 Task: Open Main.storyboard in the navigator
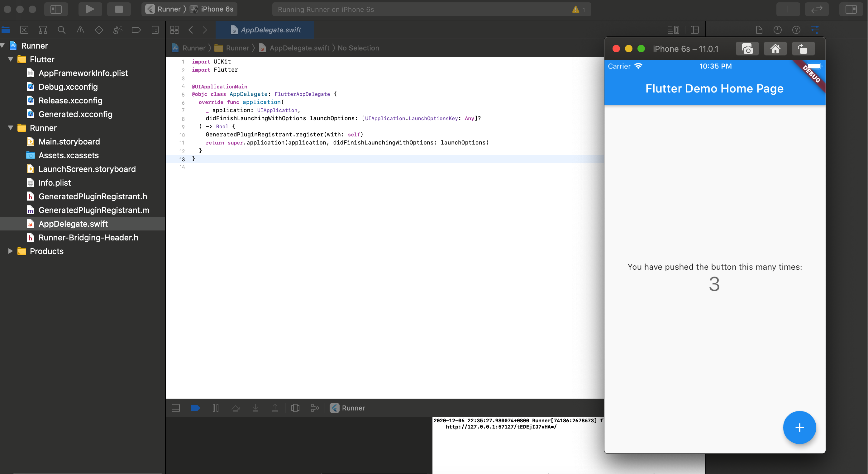coord(69,141)
